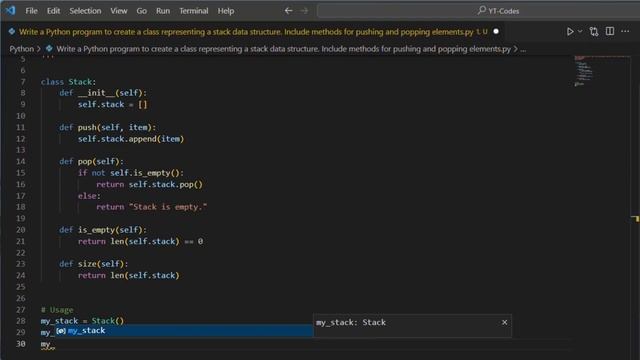
Task: Click the 'def is_empty(self):' line
Action: [x=103, y=230]
